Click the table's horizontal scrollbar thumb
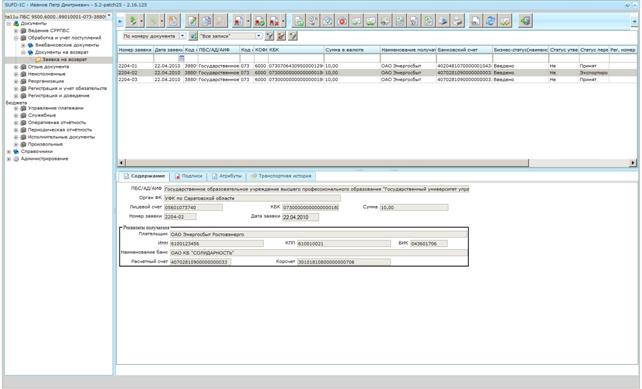The height and width of the screenshot is (389, 642). click(327, 163)
